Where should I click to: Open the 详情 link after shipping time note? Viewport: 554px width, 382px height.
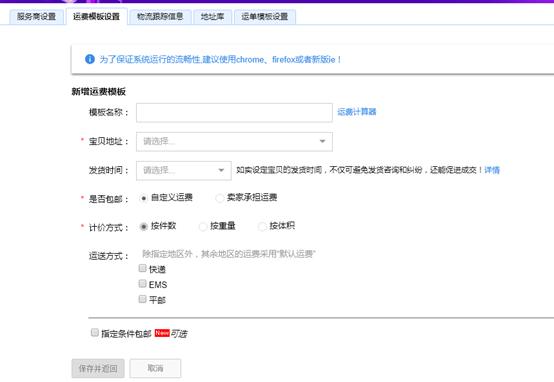point(492,170)
